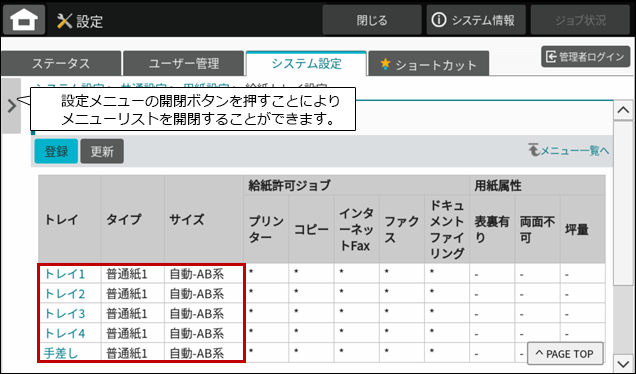Click the コピー column header

(311, 229)
